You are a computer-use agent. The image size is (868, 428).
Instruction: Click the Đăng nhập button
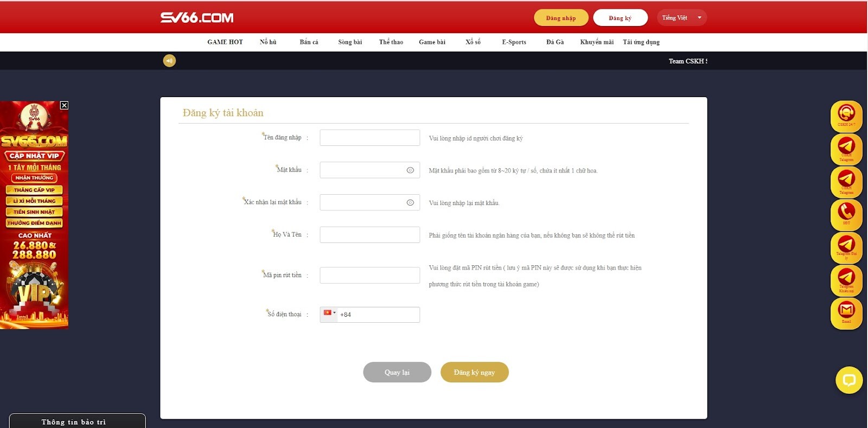[x=561, y=18]
